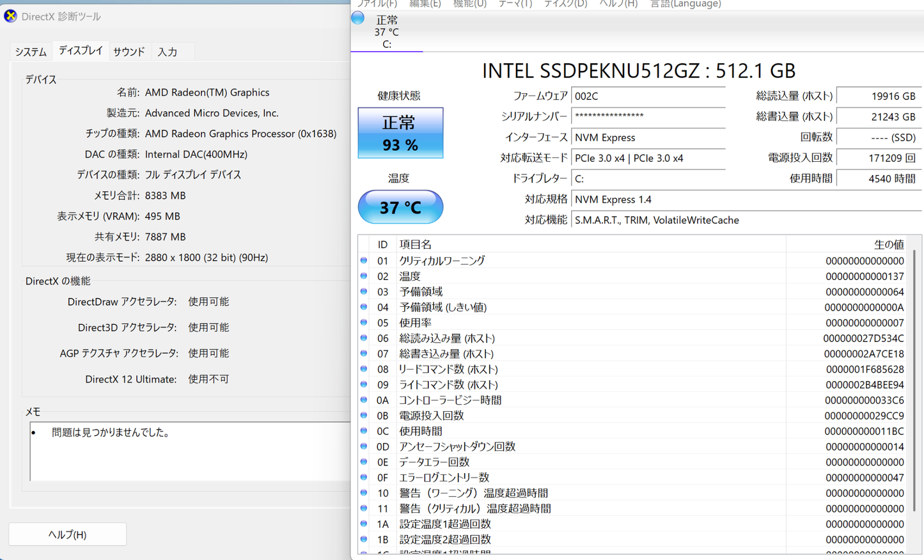Screen dimensions: 924x560
Task: Select the 回転数 field showing ---- (SSD)
Action: coord(879,137)
